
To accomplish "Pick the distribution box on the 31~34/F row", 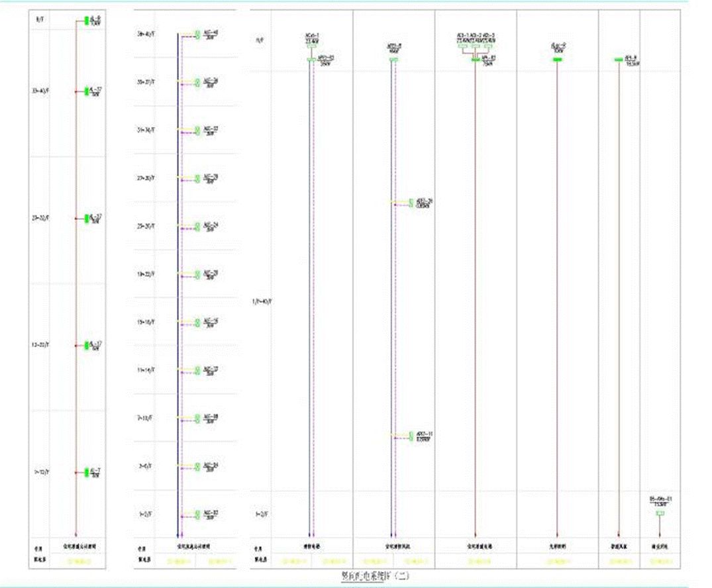I will click(197, 130).
